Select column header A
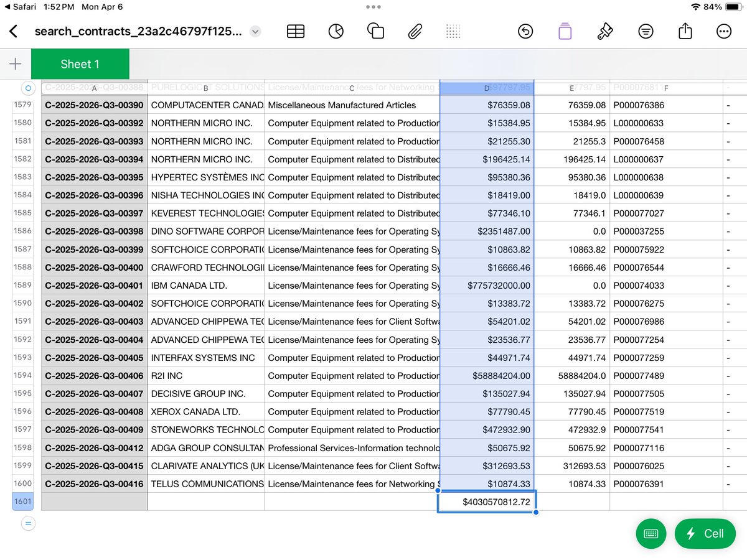This screenshot has width=747, height=560. coord(94,88)
